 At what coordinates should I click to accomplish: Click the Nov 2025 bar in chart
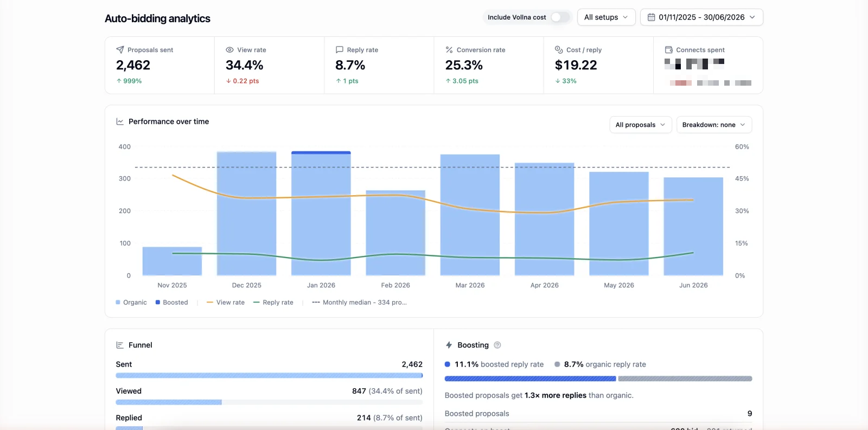pyautogui.click(x=172, y=261)
